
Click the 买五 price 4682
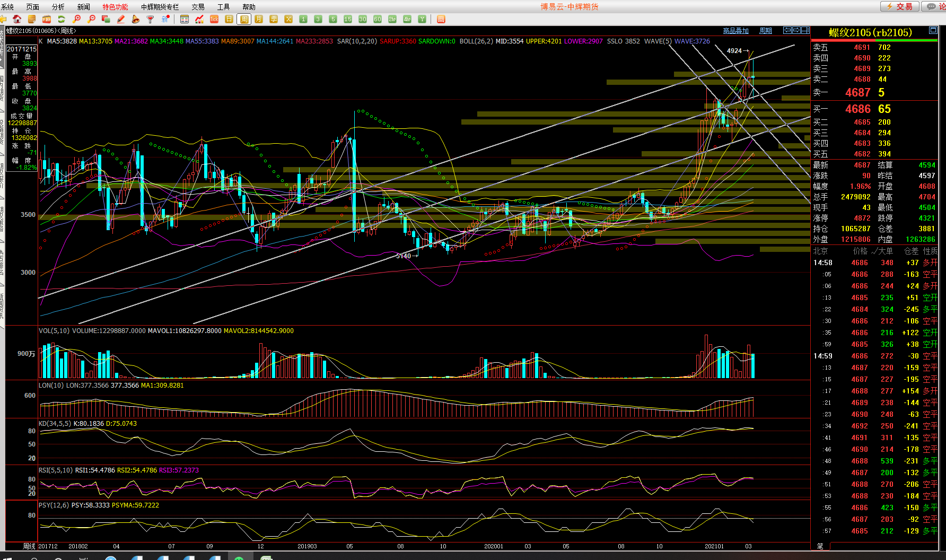[862, 154]
